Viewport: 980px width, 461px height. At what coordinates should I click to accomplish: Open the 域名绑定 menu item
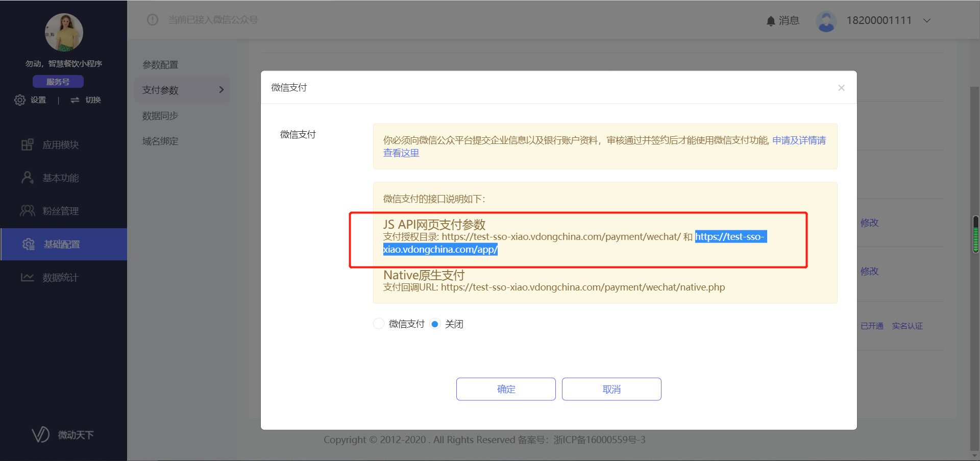point(160,141)
